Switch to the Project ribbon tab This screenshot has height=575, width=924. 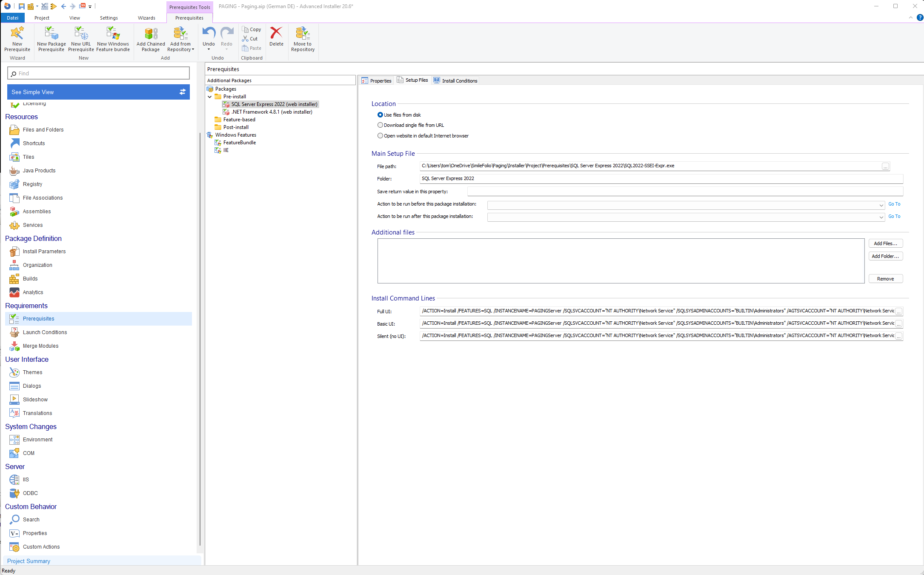42,18
